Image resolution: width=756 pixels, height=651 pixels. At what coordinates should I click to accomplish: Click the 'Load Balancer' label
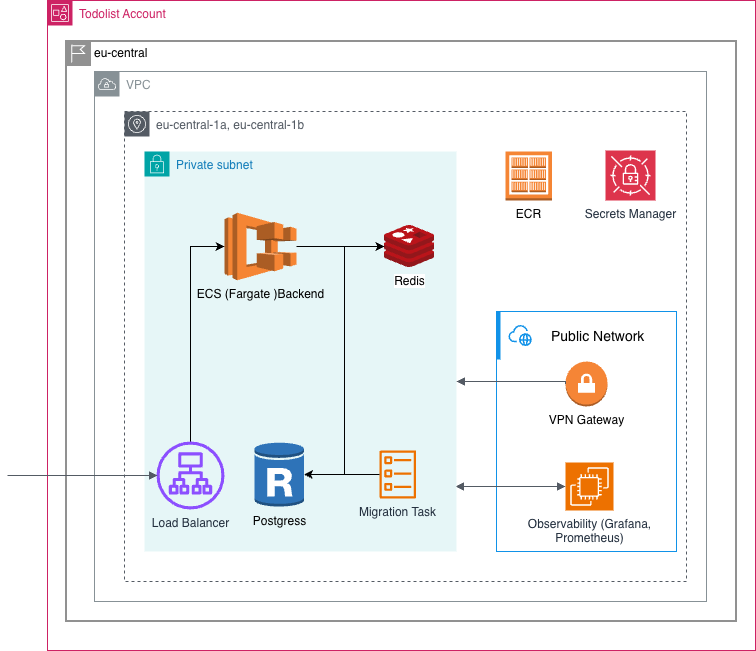tap(190, 523)
